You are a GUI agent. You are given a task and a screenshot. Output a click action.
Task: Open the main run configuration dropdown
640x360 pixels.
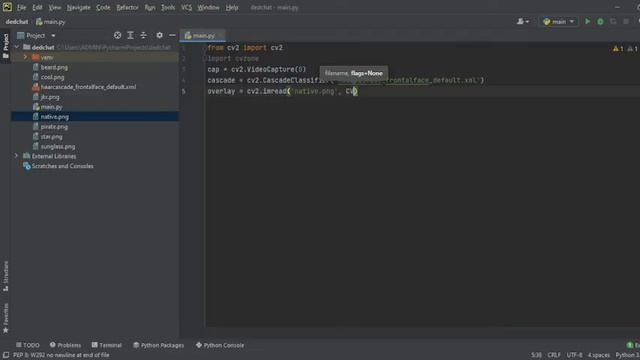click(558, 22)
